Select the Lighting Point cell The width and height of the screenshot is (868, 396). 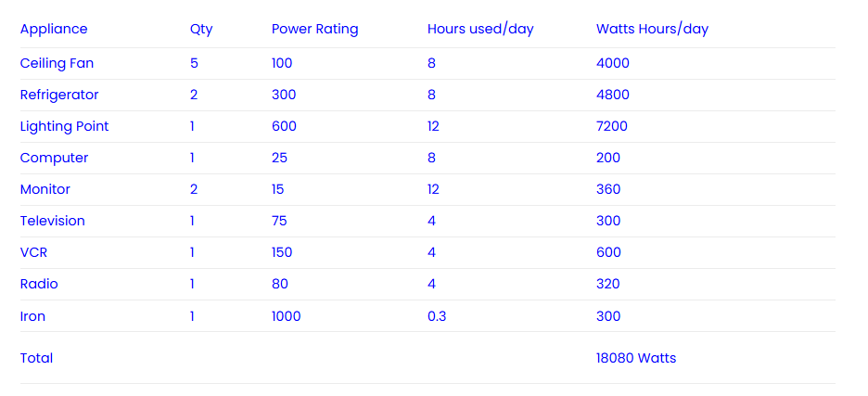64,126
